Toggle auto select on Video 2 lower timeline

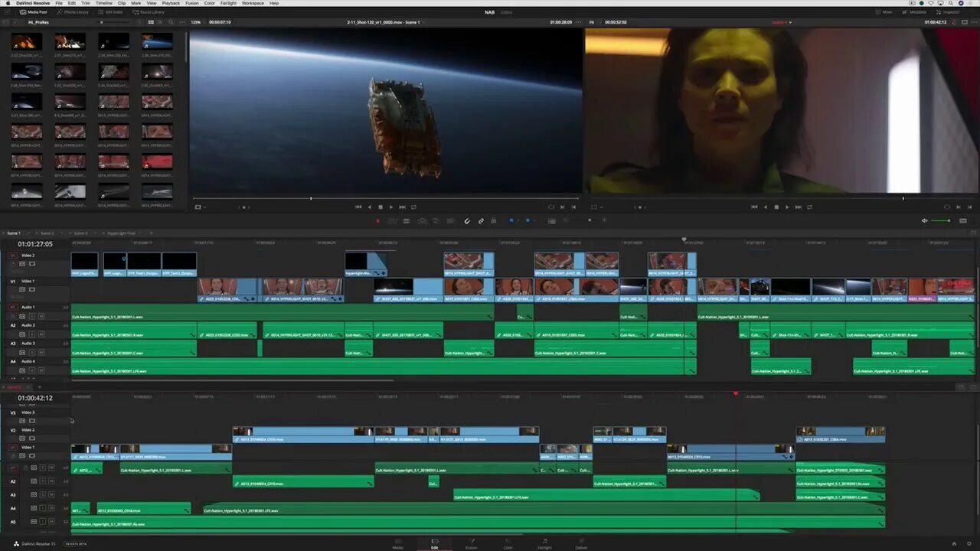[22, 439]
